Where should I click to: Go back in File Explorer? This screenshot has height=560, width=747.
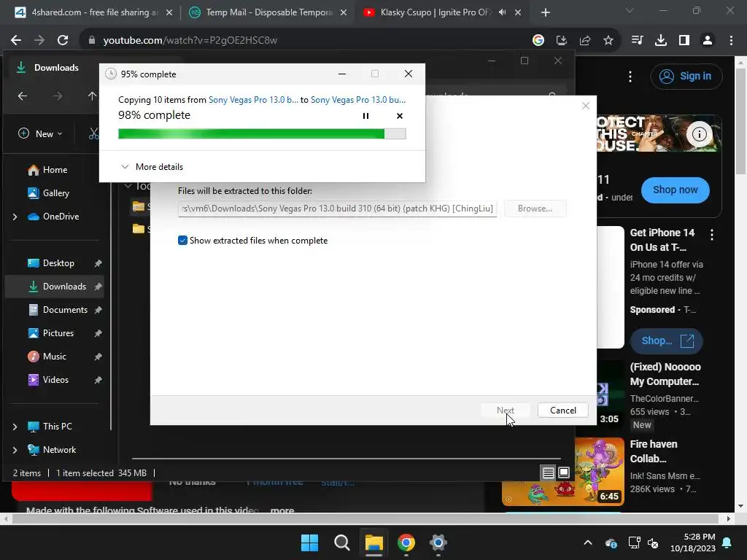point(23,96)
